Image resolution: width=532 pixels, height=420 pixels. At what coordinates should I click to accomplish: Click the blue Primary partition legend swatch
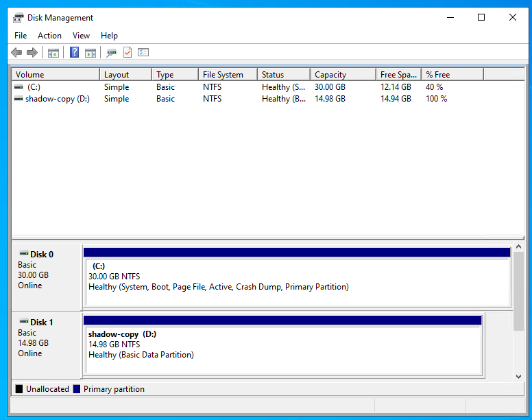click(x=77, y=388)
